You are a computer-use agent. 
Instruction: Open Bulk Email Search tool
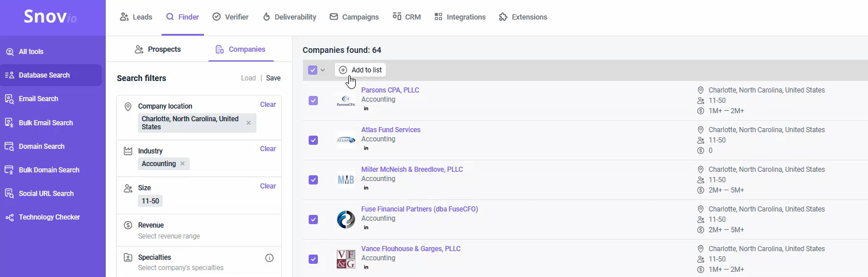click(x=46, y=123)
